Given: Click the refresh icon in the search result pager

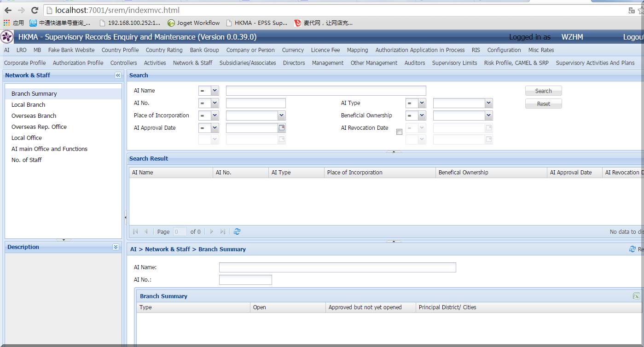Looking at the screenshot, I should [x=237, y=232].
